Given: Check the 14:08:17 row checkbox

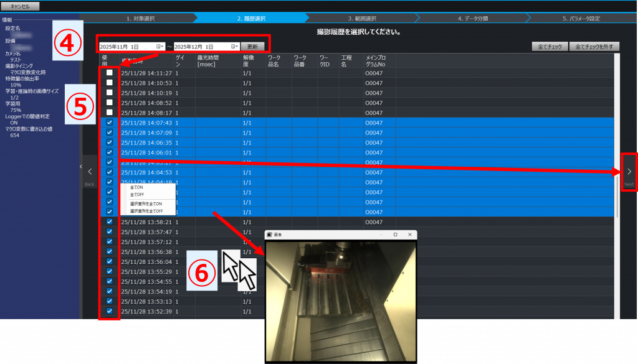Looking at the screenshot, I should pyautogui.click(x=110, y=113).
